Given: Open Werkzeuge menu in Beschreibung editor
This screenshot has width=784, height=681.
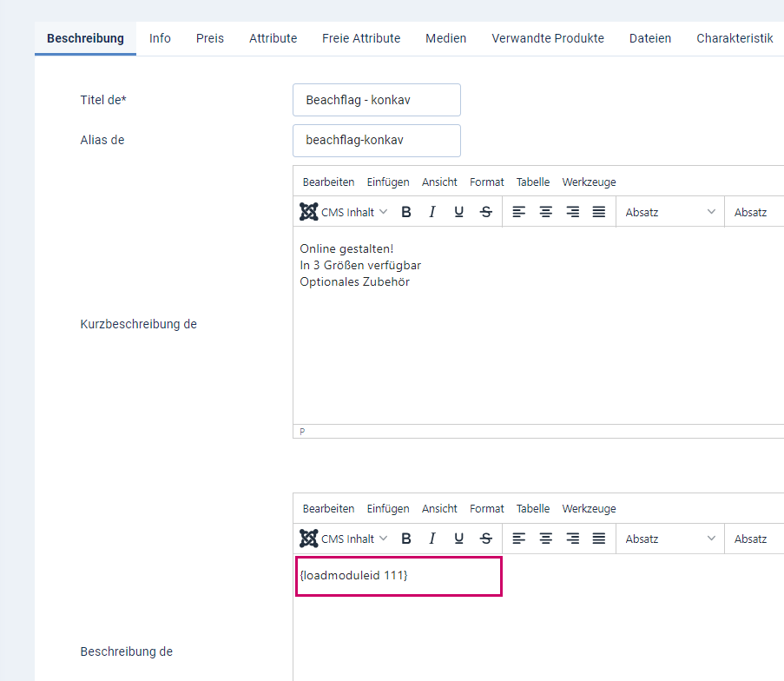Looking at the screenshot, I should (x=589, y=509).
